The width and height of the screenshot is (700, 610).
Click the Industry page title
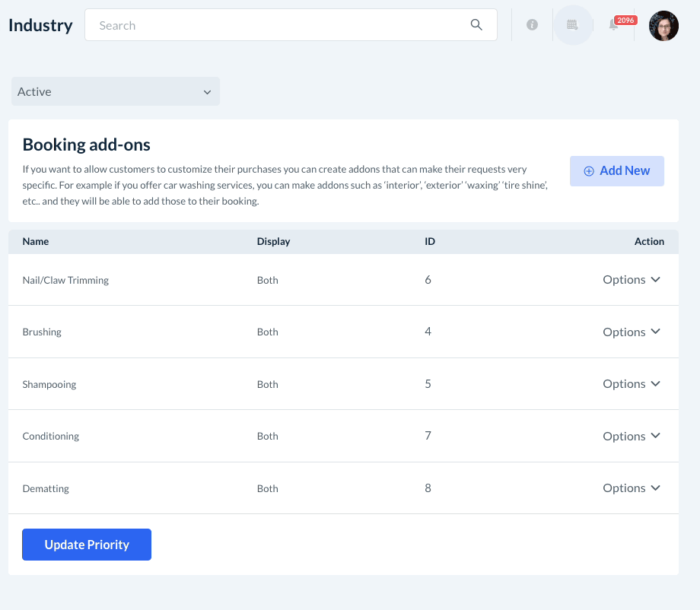point(40,25)
